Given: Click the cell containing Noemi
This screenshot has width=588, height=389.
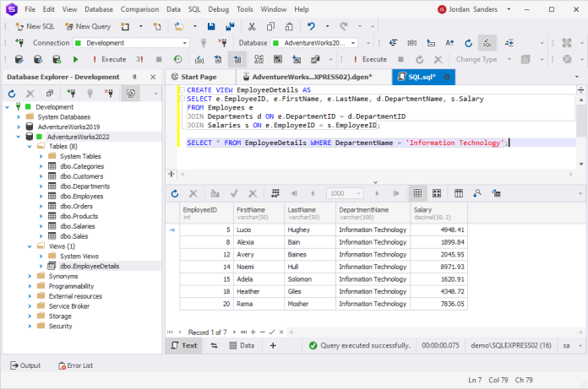Looking at the screenshot, I should tap(259, 267).
